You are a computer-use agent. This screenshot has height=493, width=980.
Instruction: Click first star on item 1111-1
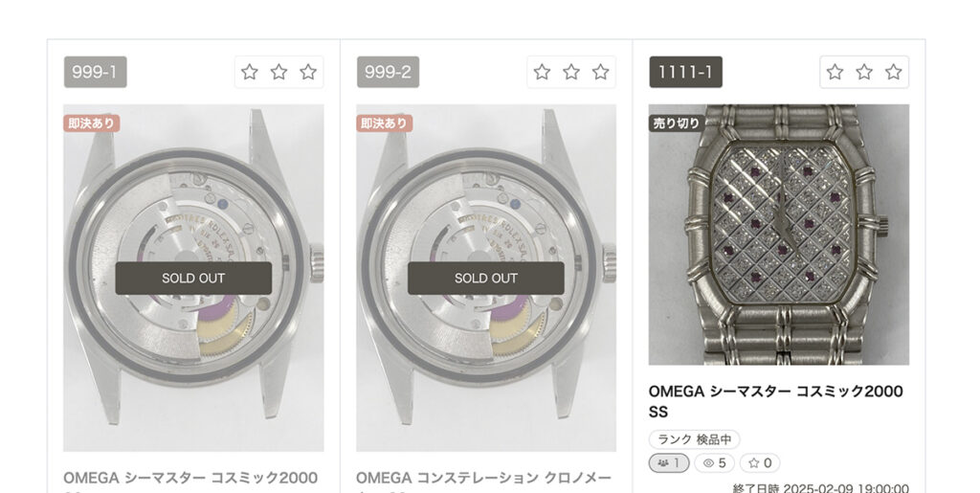[x=835, y=72]
